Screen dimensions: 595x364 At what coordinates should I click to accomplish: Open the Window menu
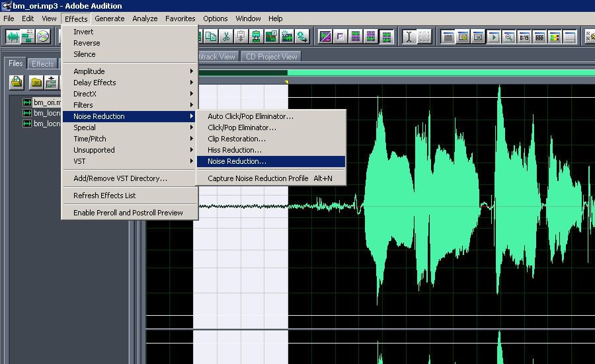248,18
